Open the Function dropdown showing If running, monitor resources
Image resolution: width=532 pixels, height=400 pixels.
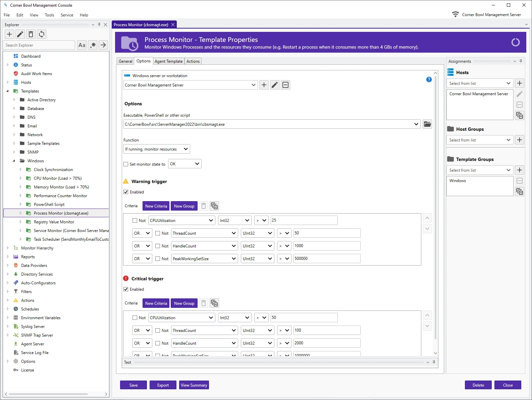[156, 149]
